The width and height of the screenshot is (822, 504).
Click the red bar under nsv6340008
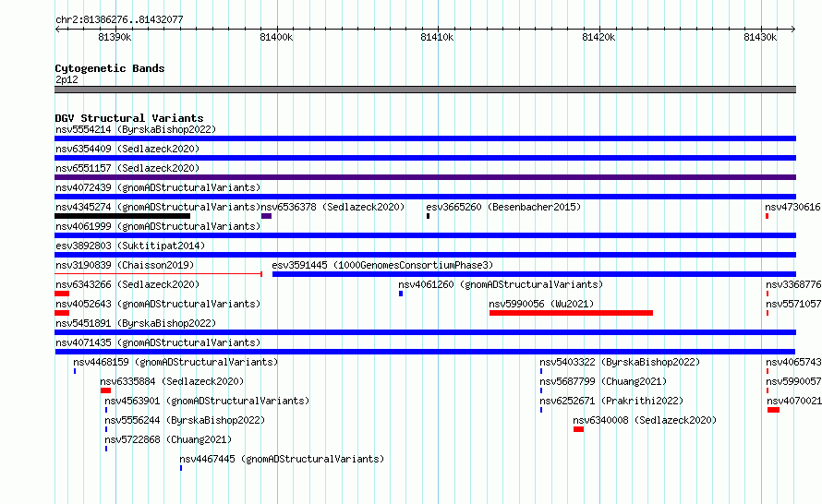coord(578,429)
